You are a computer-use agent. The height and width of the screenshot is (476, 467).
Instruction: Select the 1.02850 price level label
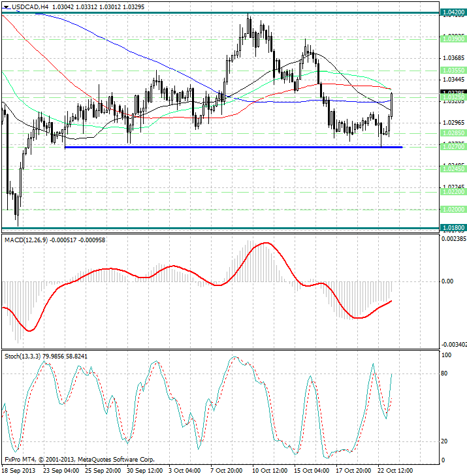point(453,133)
